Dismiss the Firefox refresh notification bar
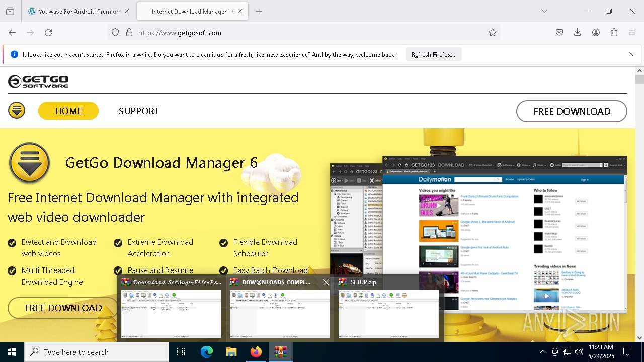This screenshot has height=362, width=644. (631, 54)
